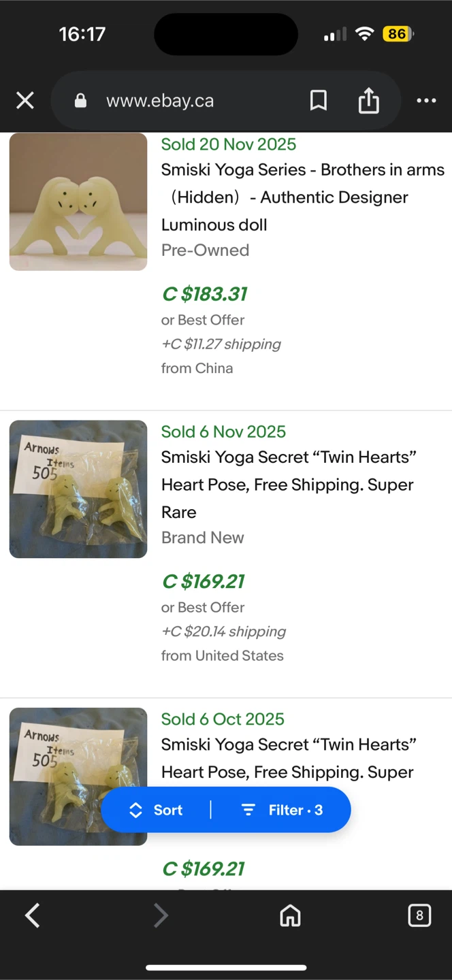Tap the C $183.31 sold price
This screenshot has height=980, width=452.
(x=204, y=294)
